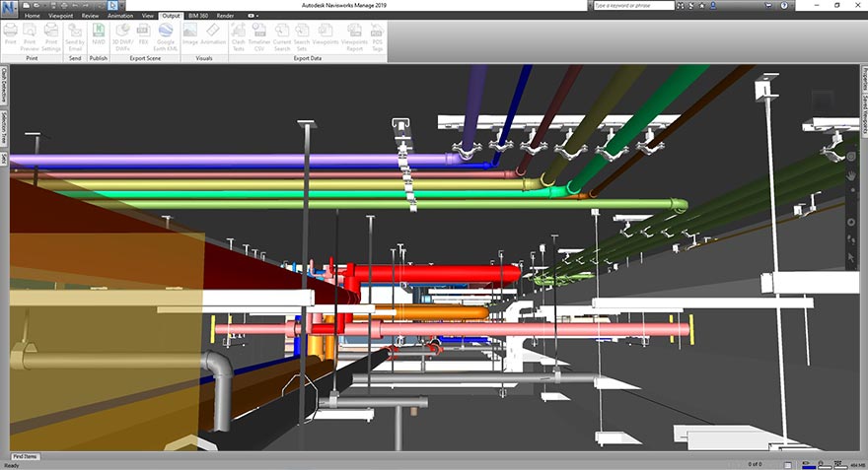Image resolution: width=868 pixels, height=470 pixels.
Task: Switch to the Render ribbon tab
Action: 225,16
